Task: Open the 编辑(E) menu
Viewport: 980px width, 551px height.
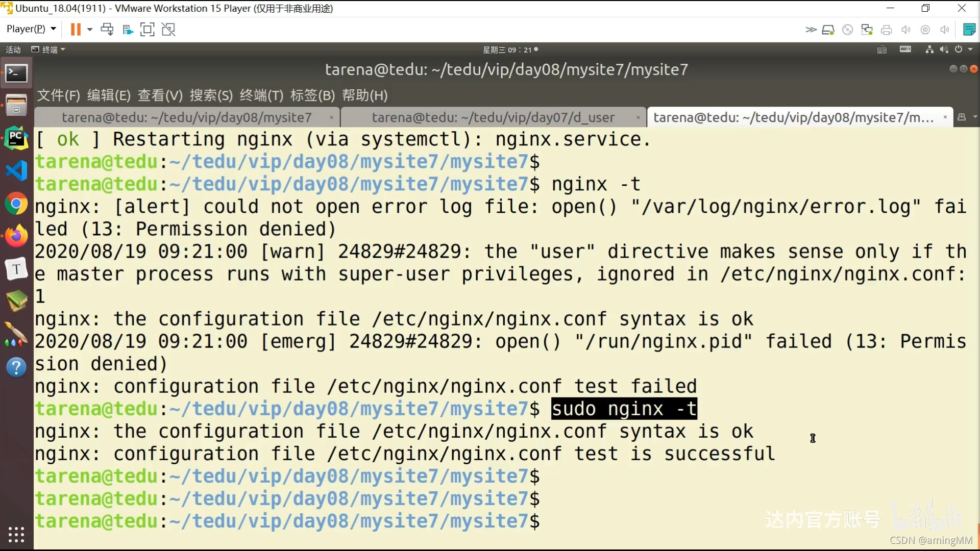Action: pos(109,95)
